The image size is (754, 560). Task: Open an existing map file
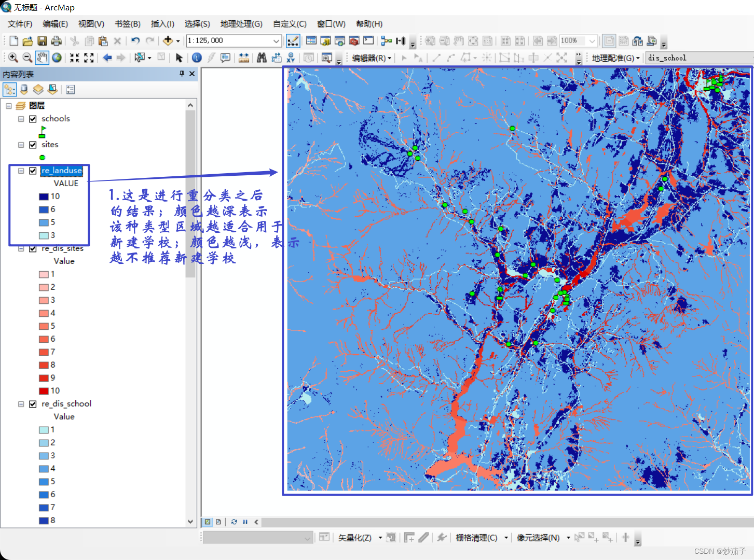click(28, 41)
